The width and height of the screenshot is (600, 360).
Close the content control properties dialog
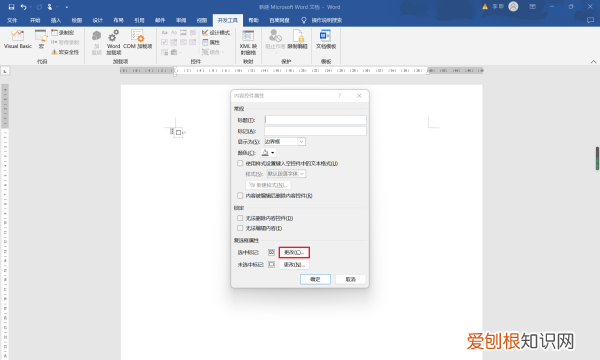click(359, 96)
